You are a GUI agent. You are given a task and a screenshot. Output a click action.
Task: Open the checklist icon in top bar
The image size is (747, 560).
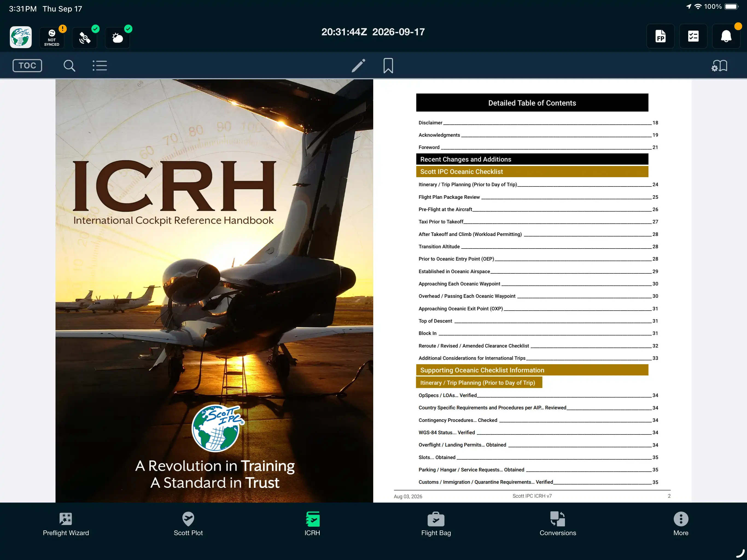tap(693, 36)
